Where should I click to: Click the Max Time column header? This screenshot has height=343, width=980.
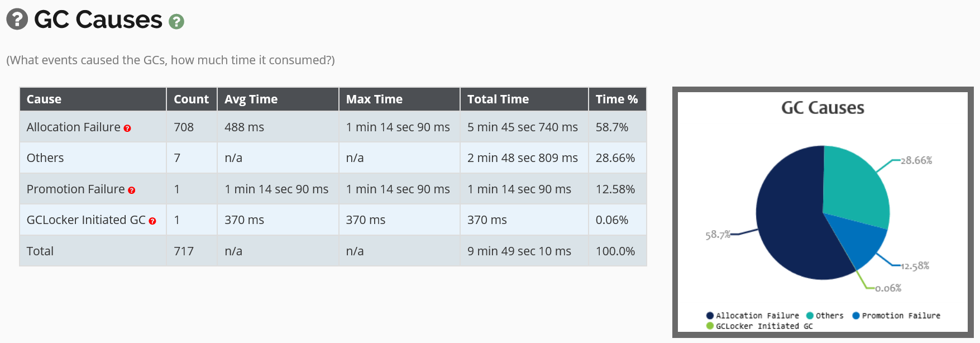tap(374, 99)
